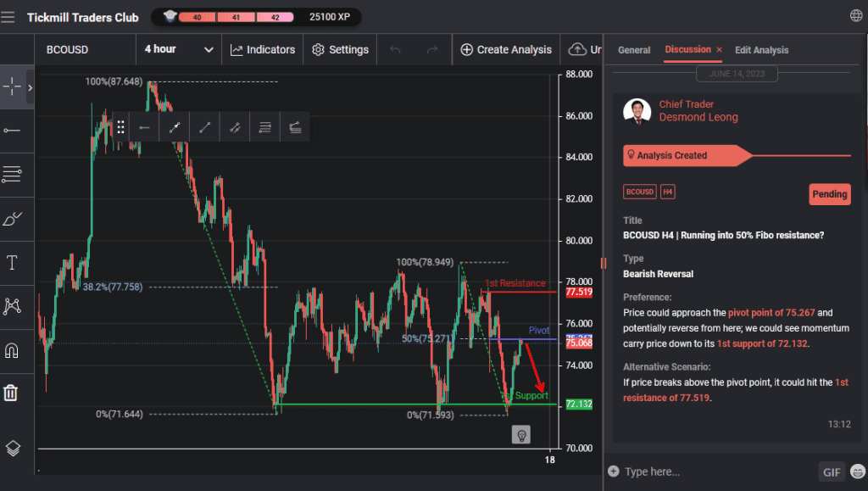Toggle the globe language selector

pos(855,14)
